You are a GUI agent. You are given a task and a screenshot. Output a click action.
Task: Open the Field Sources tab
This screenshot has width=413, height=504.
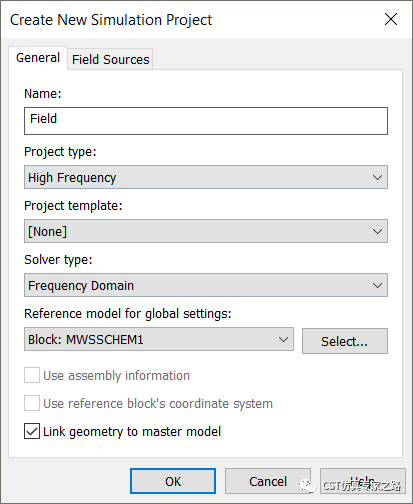[x=110, y=59]
